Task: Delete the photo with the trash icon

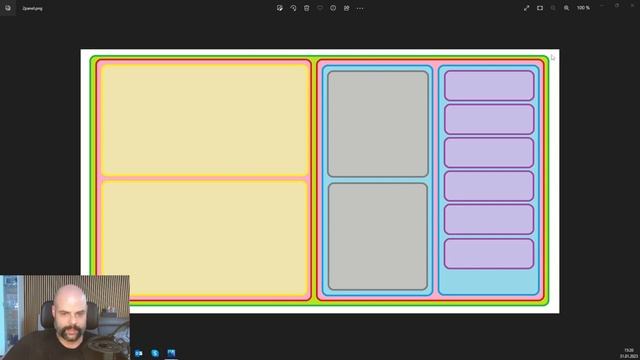Action: pos(307,8)
